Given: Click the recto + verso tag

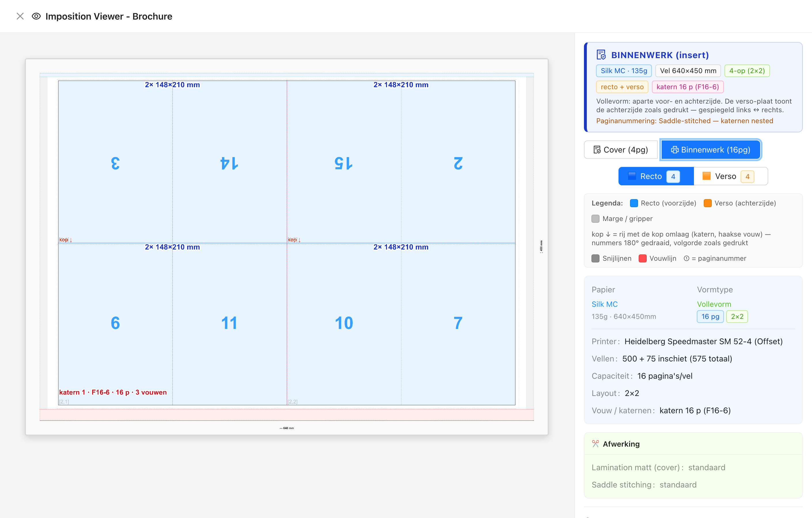Looking at the screenshot, I should pos(622,87).
